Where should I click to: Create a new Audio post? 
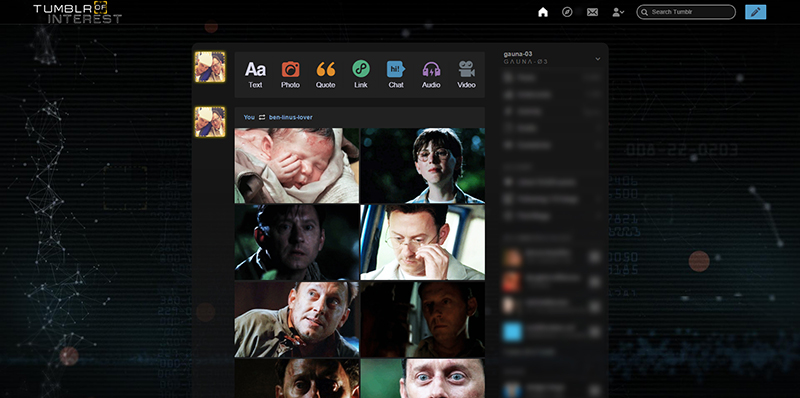[x=431, y=74]
